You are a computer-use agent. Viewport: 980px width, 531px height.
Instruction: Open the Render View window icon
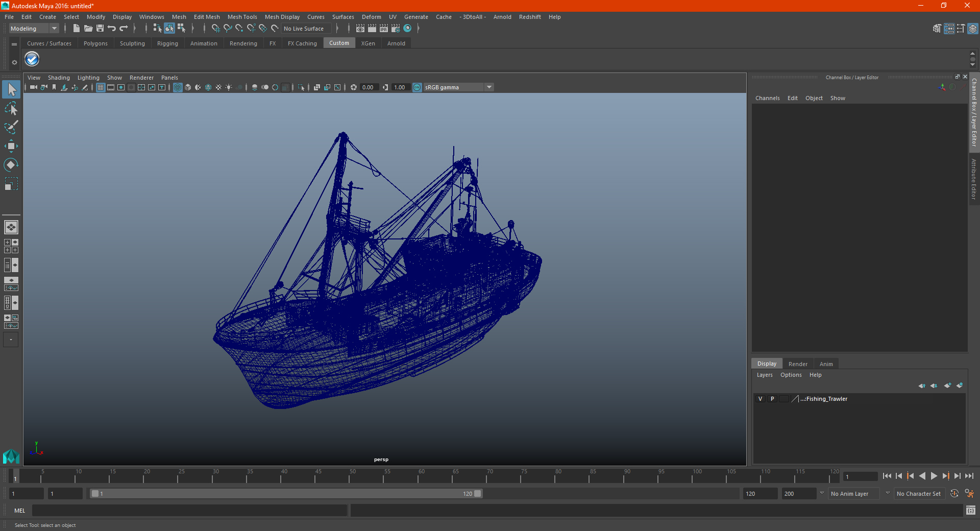(x=360, y=29)
